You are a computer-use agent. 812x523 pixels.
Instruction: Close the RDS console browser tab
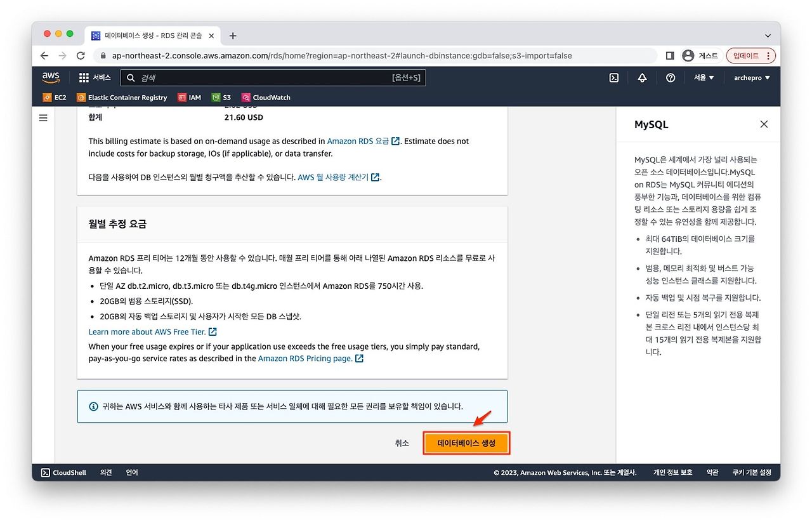(212, 36)
